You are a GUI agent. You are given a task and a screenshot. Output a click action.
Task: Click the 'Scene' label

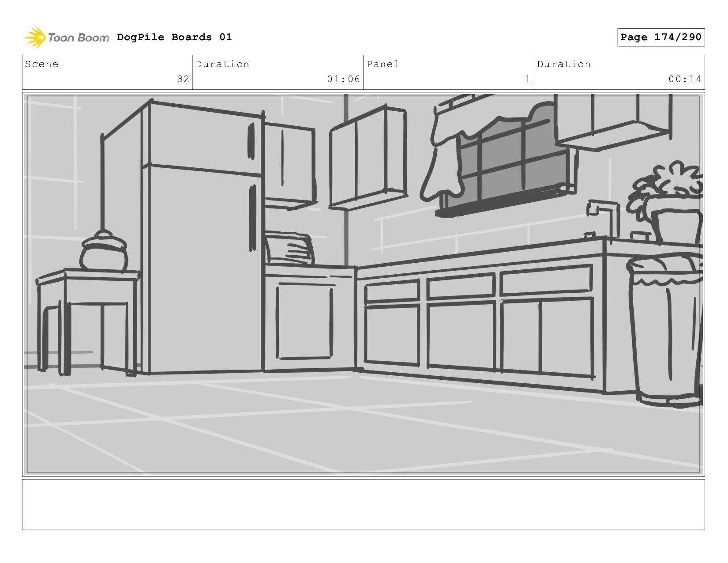(x=41, y=64)
